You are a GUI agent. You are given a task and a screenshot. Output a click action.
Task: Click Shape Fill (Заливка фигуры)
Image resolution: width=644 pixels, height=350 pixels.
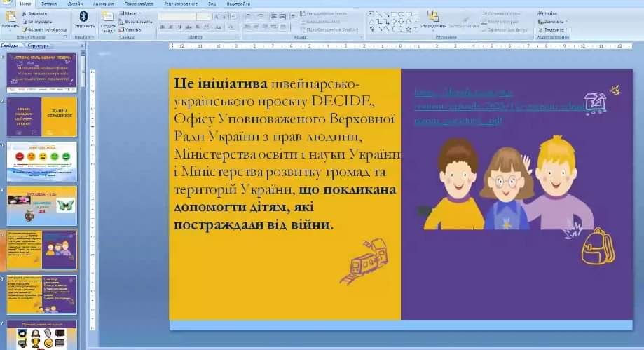(x=501, y=13)
